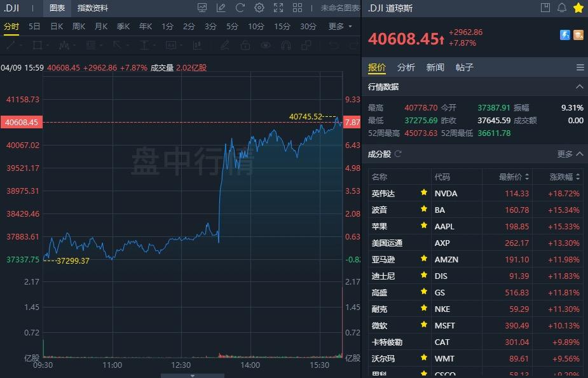Open the hamburger menu in quote panel
Viewport: 588px width, 378px height.
pyautogui.click(x=580, y=67)
